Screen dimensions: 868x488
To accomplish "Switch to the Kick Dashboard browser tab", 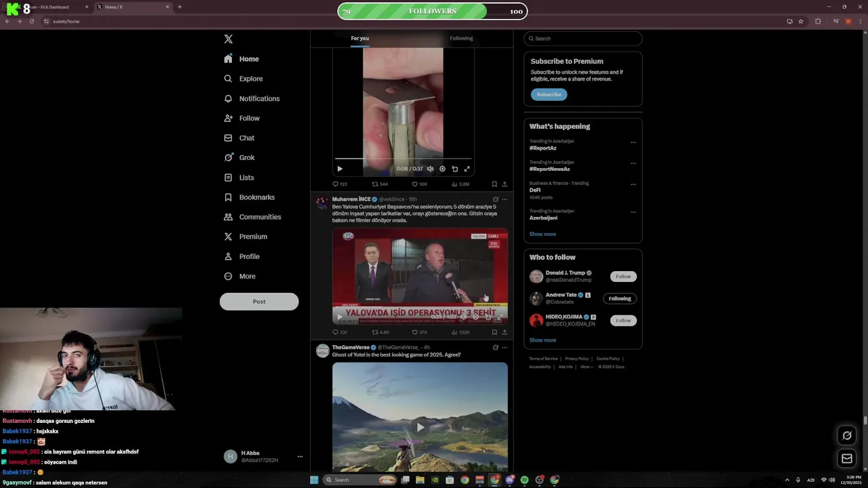I will coord(47,7).
